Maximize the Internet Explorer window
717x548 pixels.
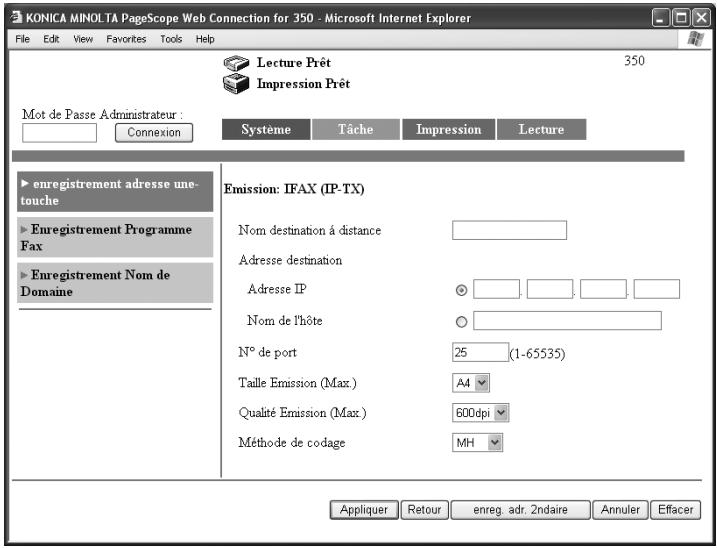coord(681,18)
